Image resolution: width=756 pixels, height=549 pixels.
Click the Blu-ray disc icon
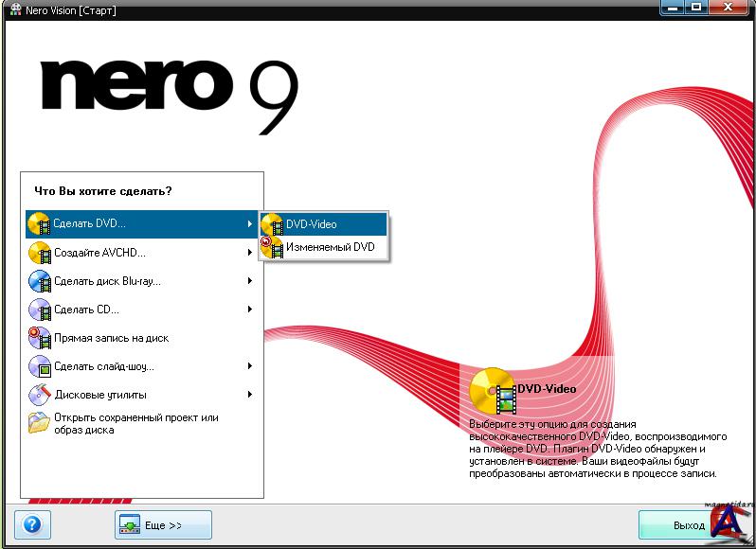[x=40, y=281]
